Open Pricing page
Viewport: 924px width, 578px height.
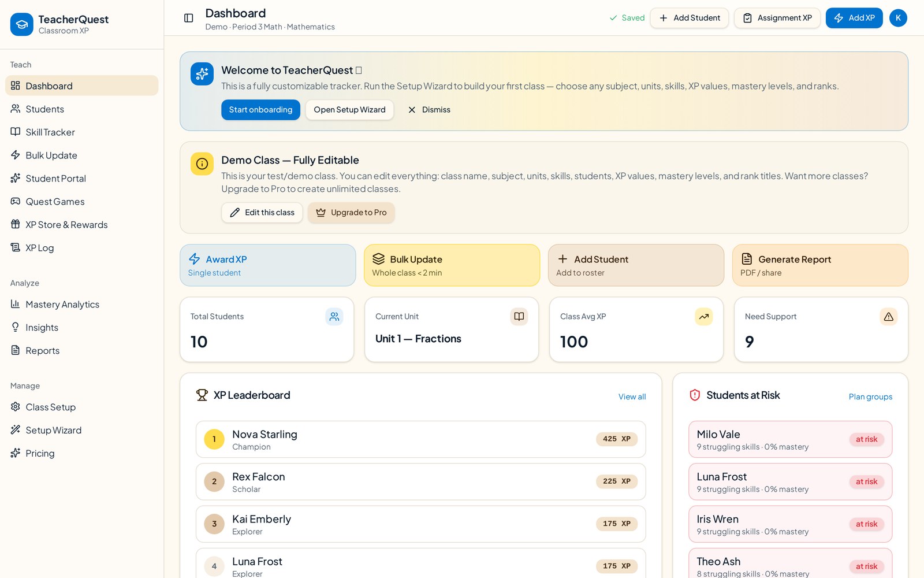pyautogui.click(x=81, y=453)
